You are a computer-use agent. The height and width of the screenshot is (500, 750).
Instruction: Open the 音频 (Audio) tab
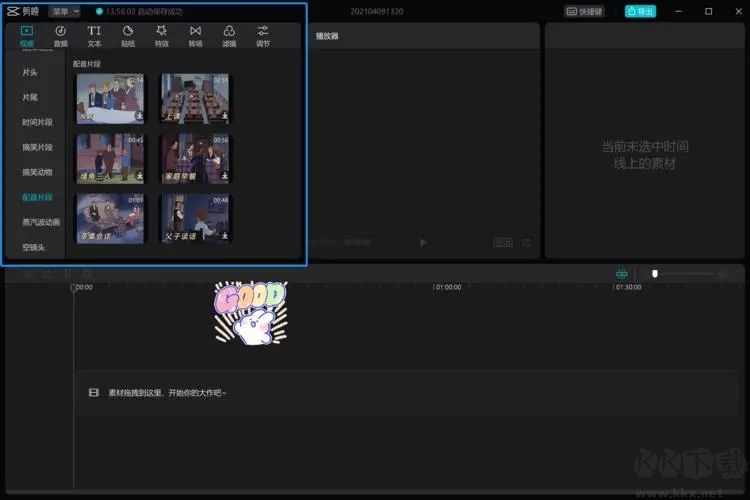(x=60, y=36)
